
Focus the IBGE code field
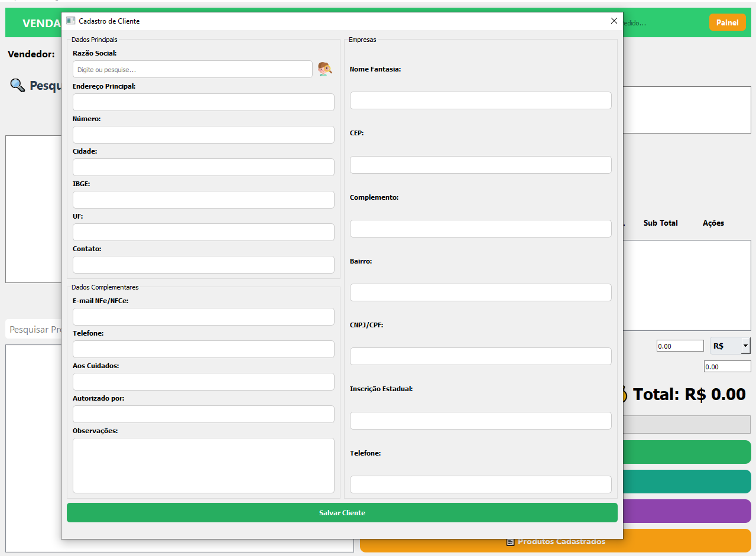click(203, 200)
